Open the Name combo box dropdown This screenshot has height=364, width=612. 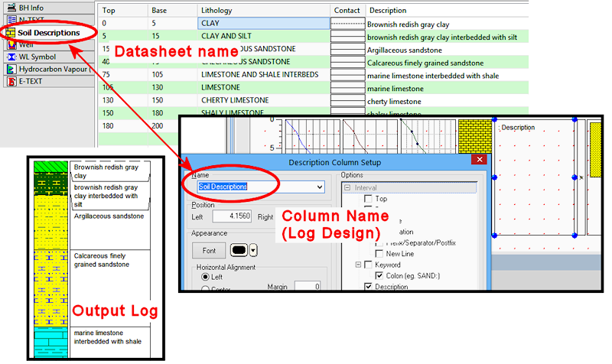[x=319, y=186]
